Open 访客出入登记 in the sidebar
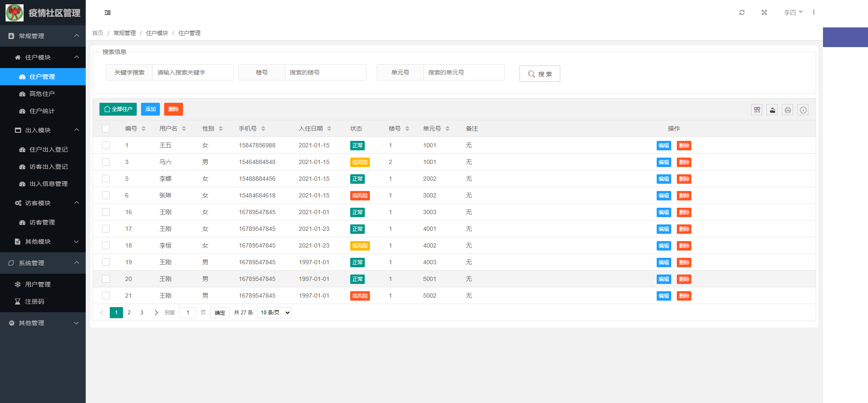 [43, 167]
